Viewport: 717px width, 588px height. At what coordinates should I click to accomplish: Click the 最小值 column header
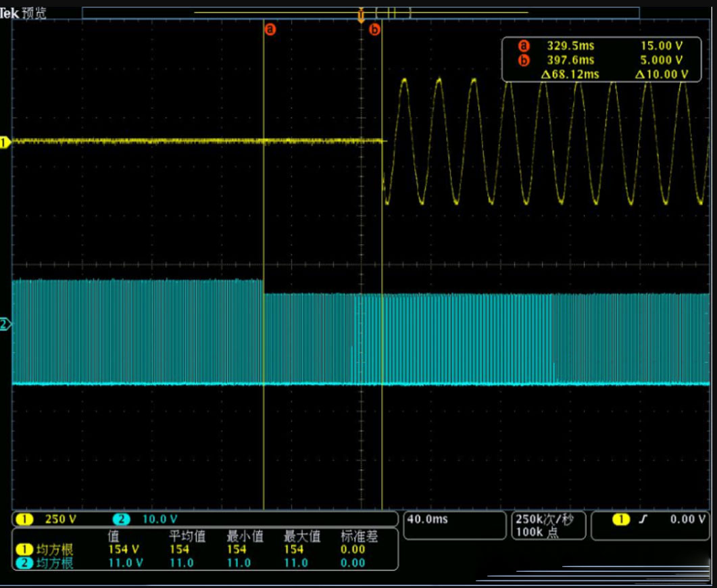(245, 536)
